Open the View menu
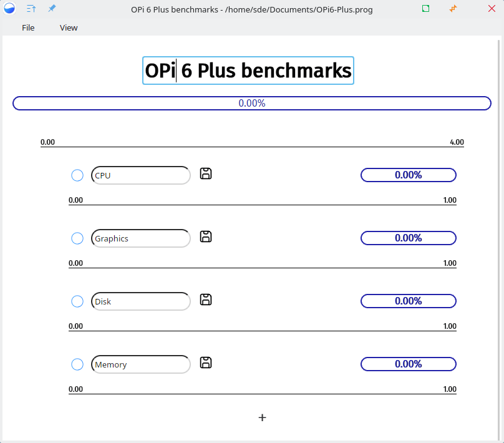The width and height of the screenshot is (504, 443). (69, 27)
